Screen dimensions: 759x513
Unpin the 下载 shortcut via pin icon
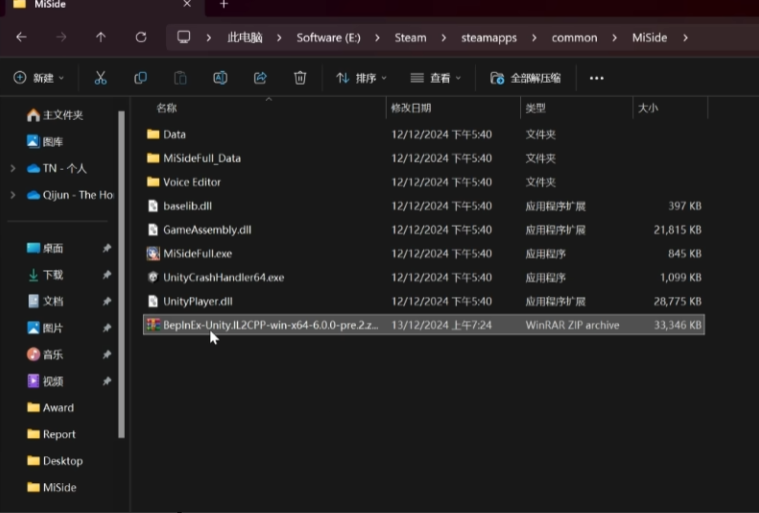click(x=106, y=275)
